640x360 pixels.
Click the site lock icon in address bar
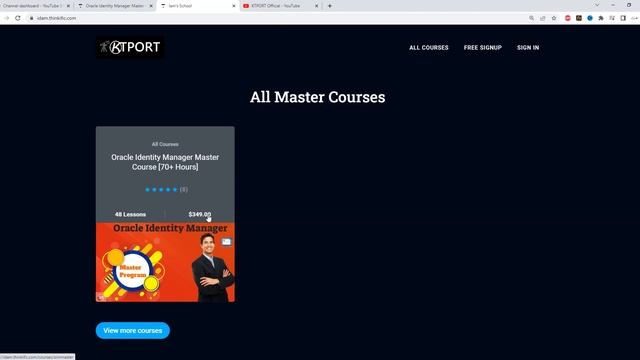(31, 18)
